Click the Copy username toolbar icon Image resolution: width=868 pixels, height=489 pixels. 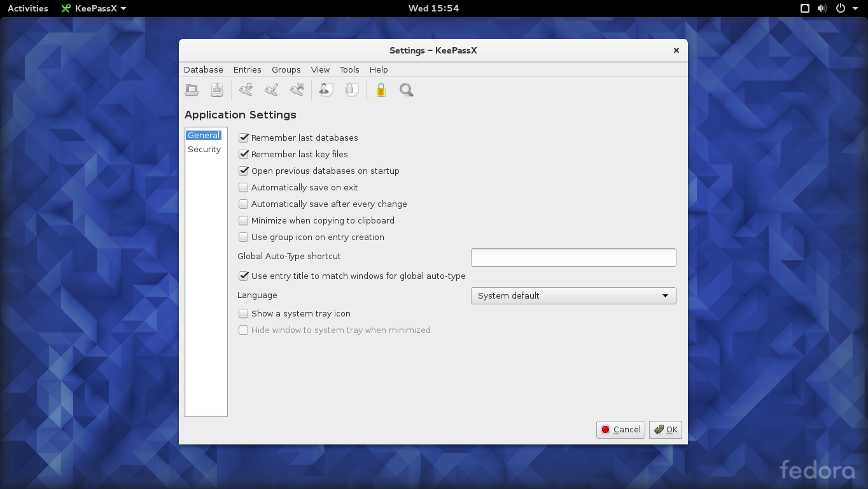(326, 90)
